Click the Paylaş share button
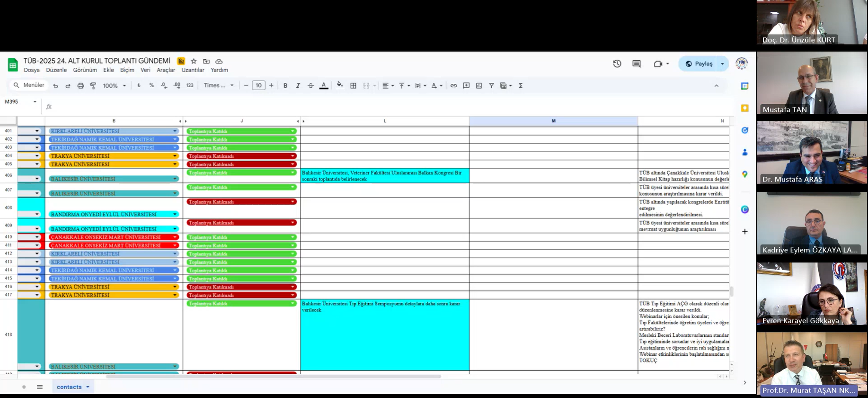The height and width of the screenshot is (398, 868). [699, 63]
